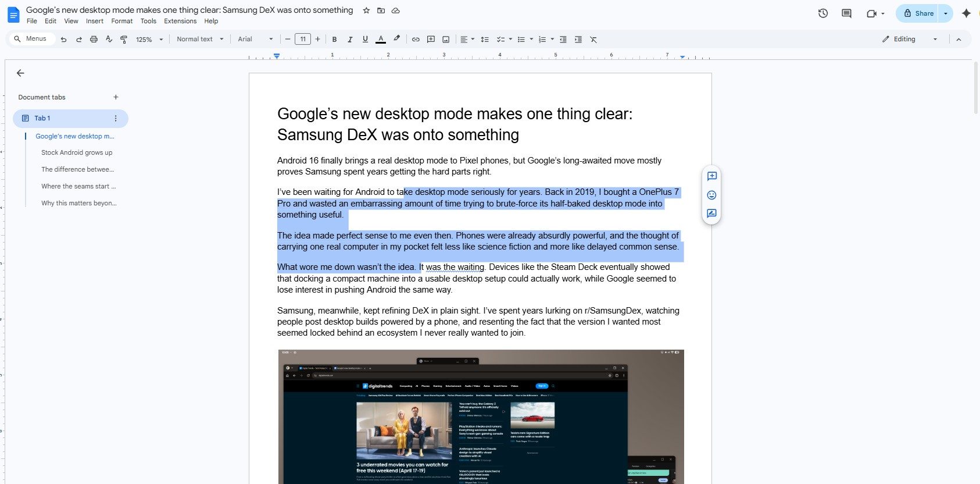Open the Extensions menu

coord(180,21)
